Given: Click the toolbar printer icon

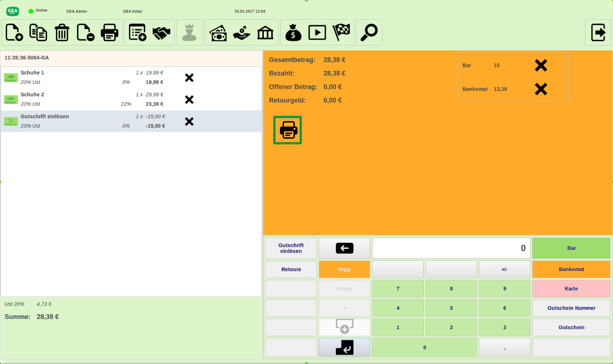Looking at the screenshot, I should 109,33.
